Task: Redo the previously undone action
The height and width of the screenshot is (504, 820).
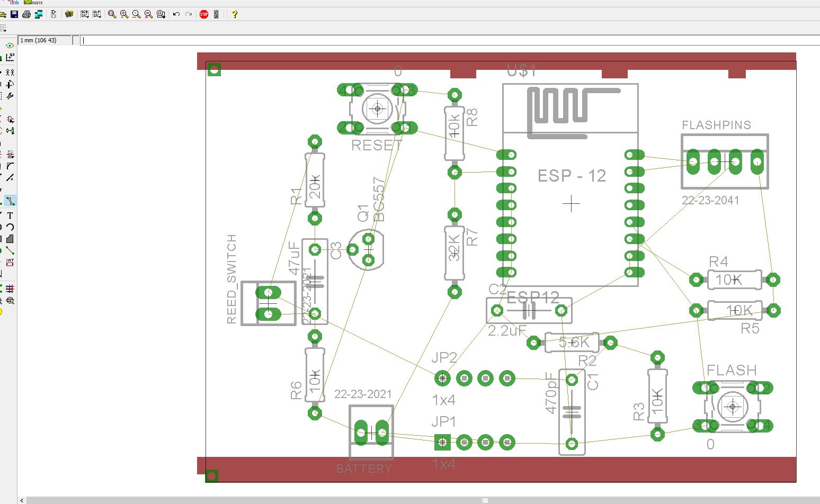Action: (x=189, y=14)
